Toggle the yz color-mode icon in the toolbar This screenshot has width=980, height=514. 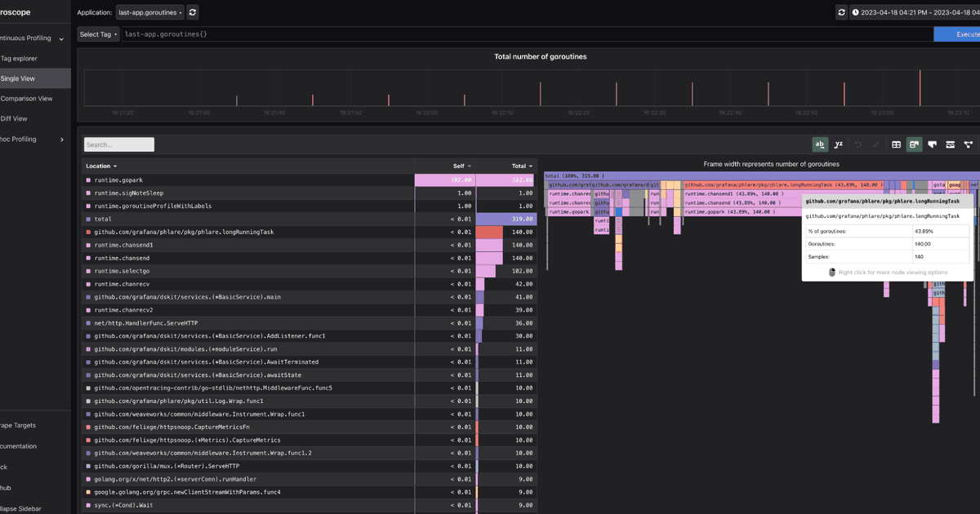coord(839,144)
